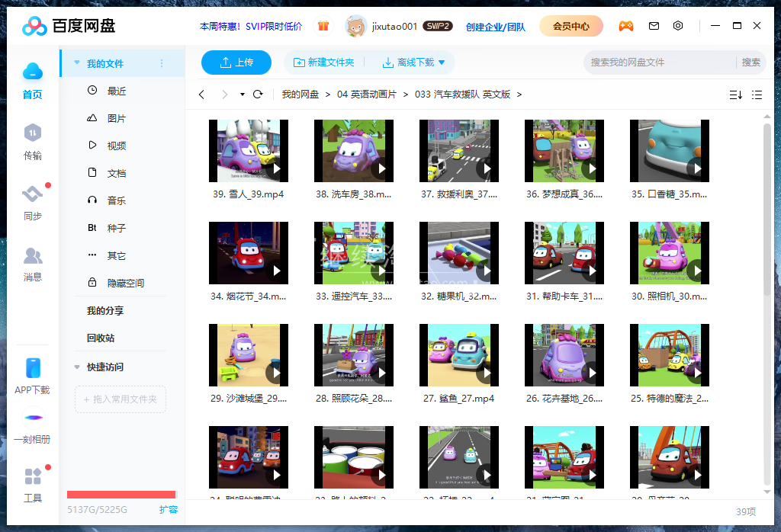Click the Baidu Netdisk logo
Screen dimensions: 781x532
click(x=69, y=26)
